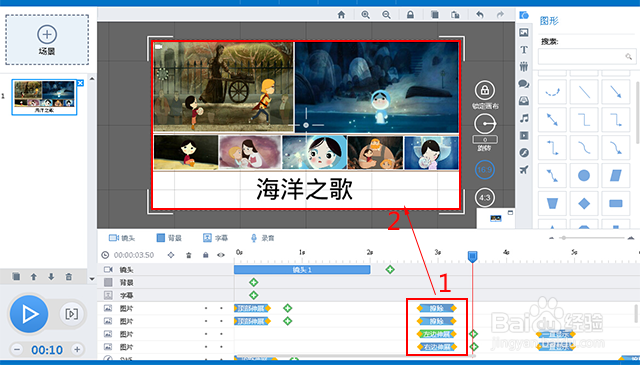Image resolution: width=640 pixels, height=365 pixels.
Task: Insert the filled rectangle shape
Action: pos(616,203)
